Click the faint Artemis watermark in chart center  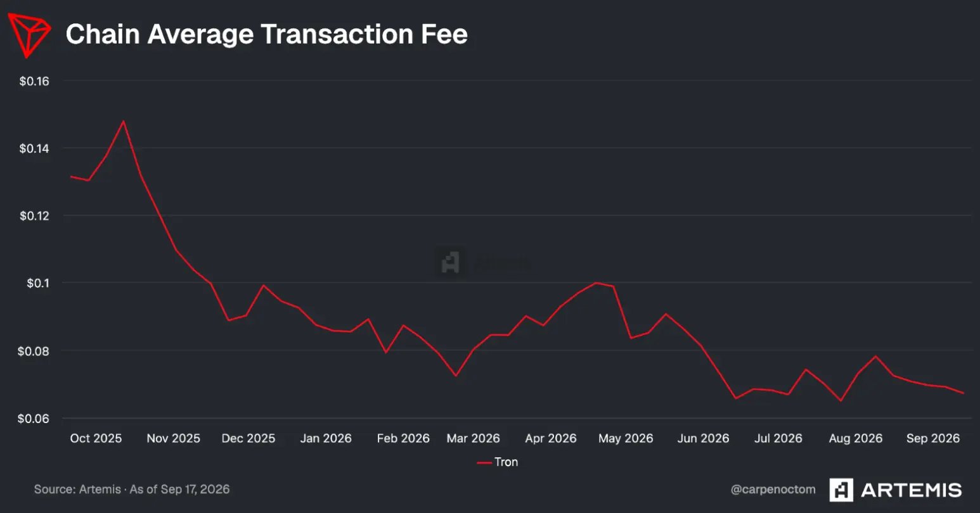point(483,262)
